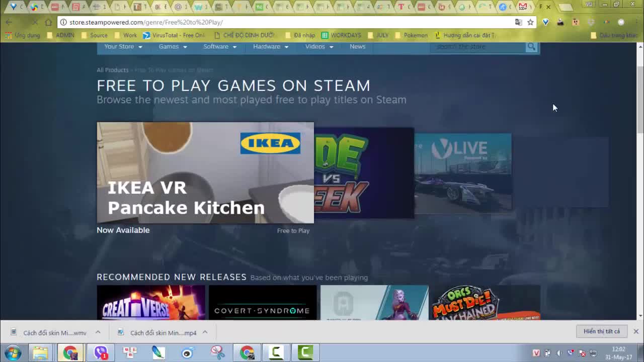644x362 pixels.
Task: Expand the .wmv download options arrow
Action: pos(98,332)
